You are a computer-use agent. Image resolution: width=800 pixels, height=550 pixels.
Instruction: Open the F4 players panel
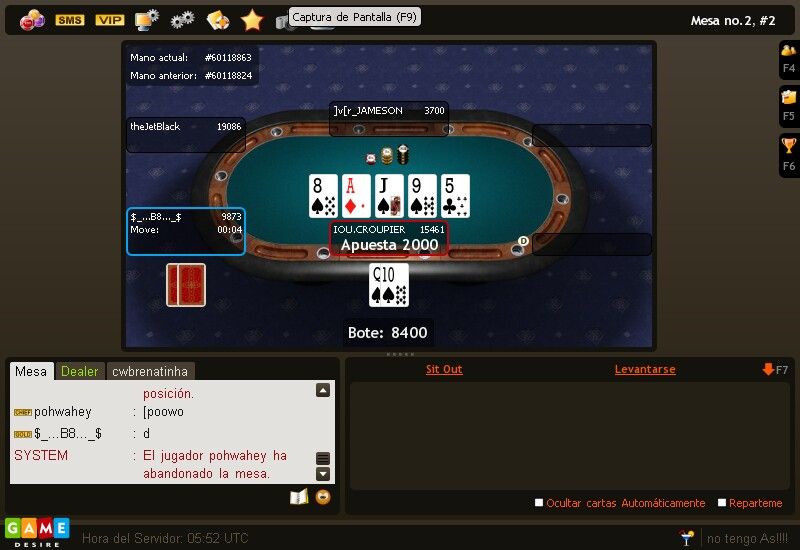789,59
